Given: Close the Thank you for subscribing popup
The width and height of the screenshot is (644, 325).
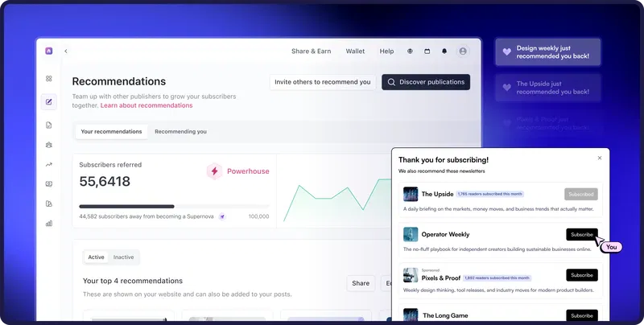Looking at the screenshot, I should point(600,158).
